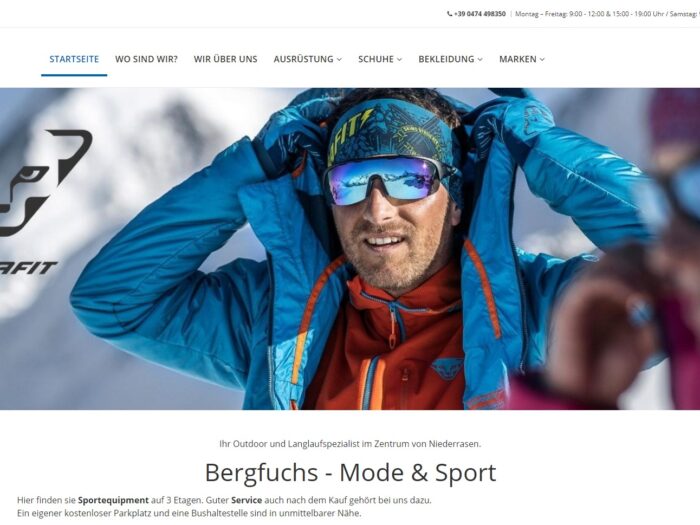Click the hero banner image of skier
Viewport: 700px width, 525px height.
pyautogui.click(x=350, y=249)
